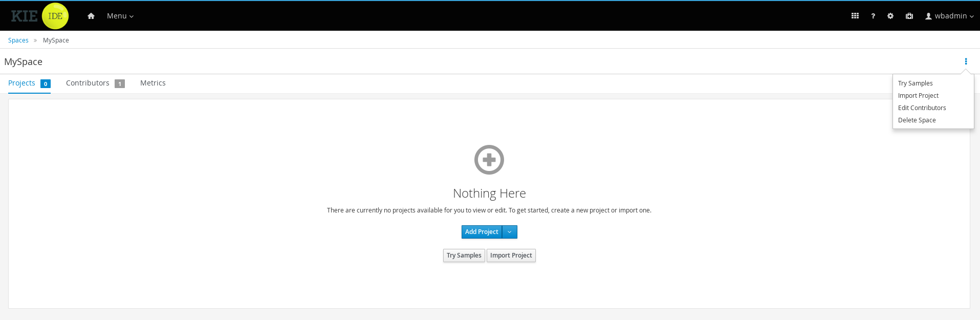This screenshot has width=980, height=320.
Task: Select Edit Contributors in the popup menu
Action: (x=922, y=108)
